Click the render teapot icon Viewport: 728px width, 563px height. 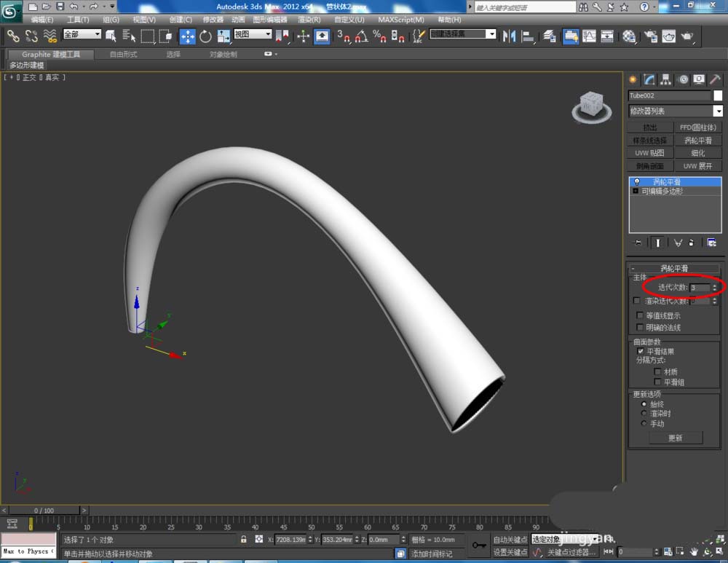coord(687,36)
